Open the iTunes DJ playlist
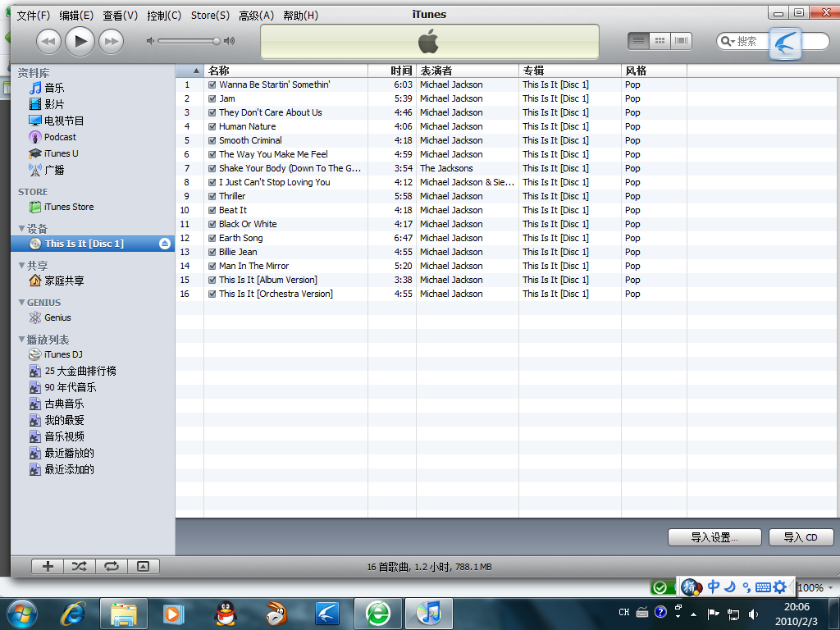840x630 pixels. [56, 354]
